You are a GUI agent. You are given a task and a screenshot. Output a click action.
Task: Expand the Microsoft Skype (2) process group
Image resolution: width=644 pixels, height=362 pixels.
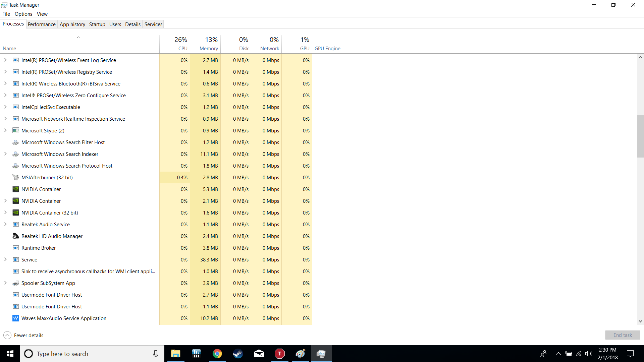(x=5, y=130)
